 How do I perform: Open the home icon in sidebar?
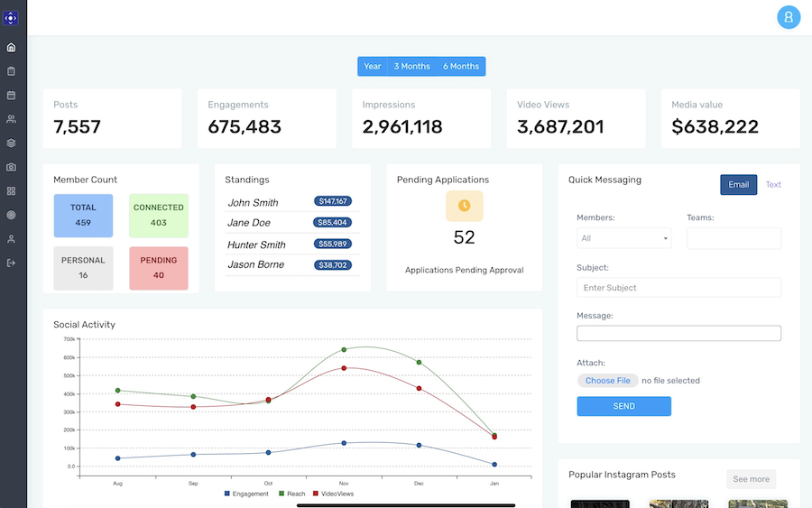pyautogui.click(x=11, y=47)
